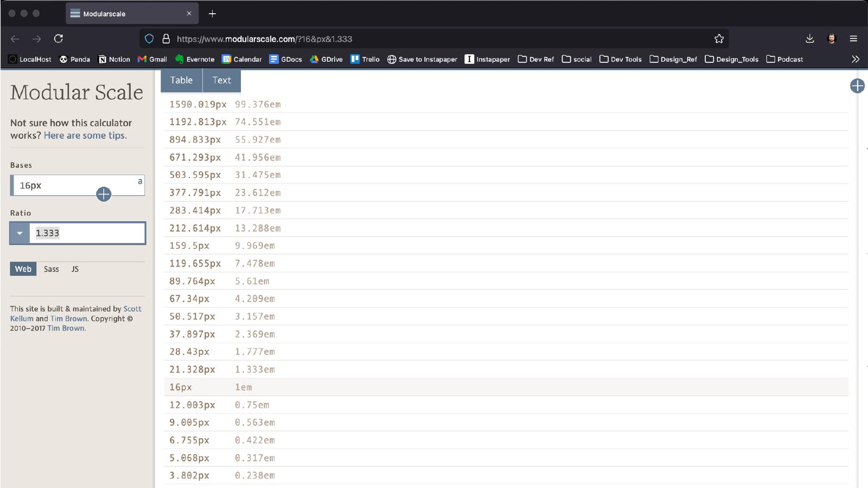Open the Scott Kellum link
868x488 pixels.
point(132,309)
